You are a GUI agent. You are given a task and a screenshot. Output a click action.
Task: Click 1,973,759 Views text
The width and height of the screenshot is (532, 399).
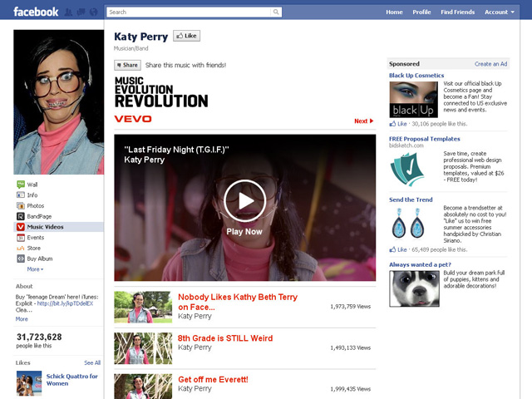click(x=351, y=307)
